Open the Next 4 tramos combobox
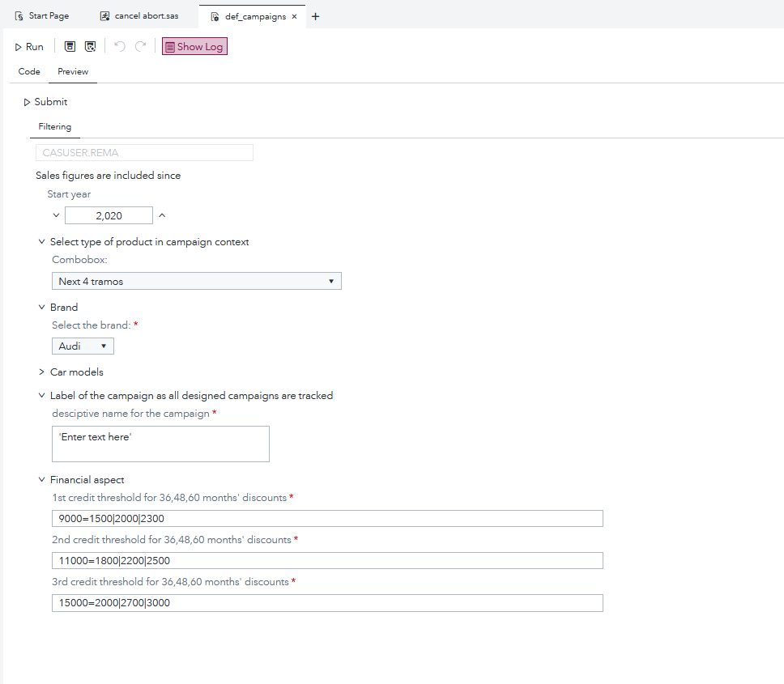784x684 pixels. tap(196, 281)
